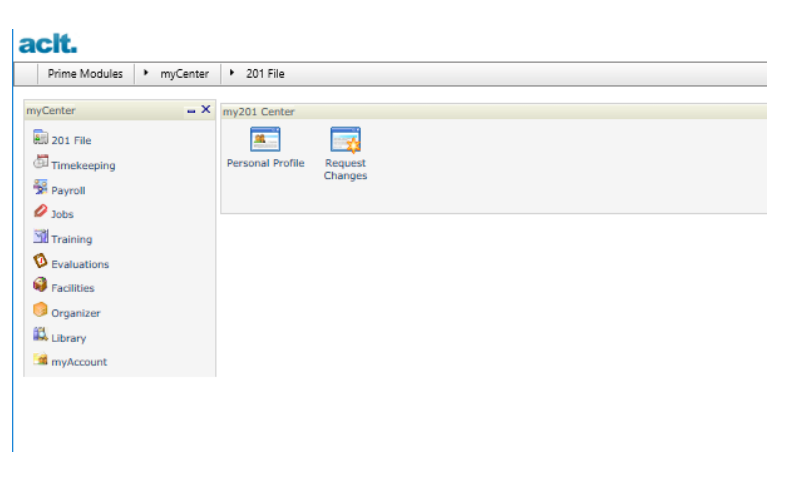Open the Organizer link

click(76, 313)
